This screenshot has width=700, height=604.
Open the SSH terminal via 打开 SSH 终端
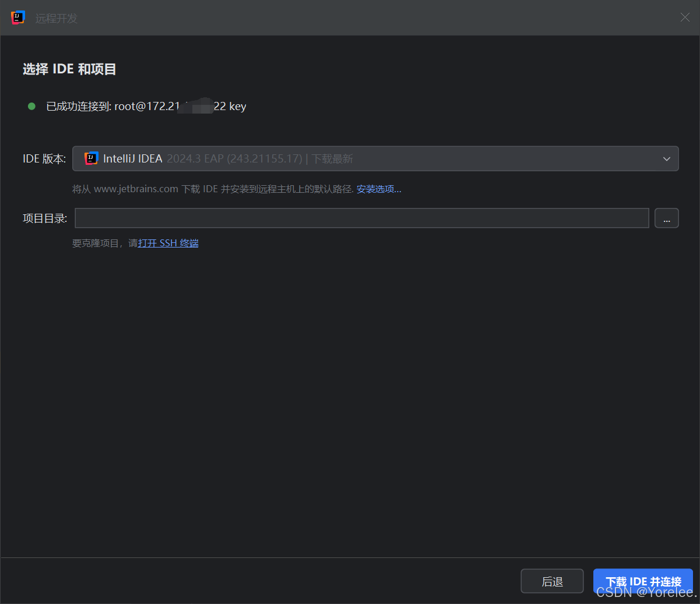click(168, 243)
